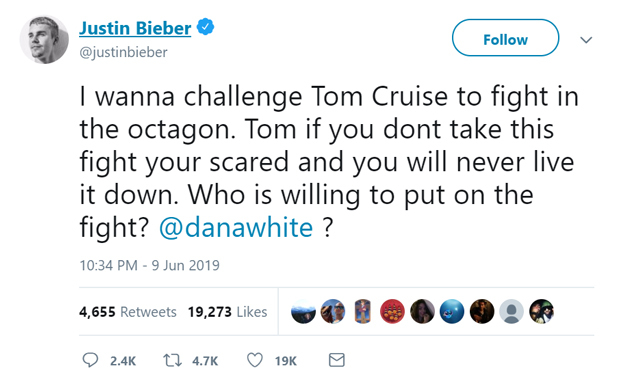Click the first liker avatar with mountains

tap(303, 312)
